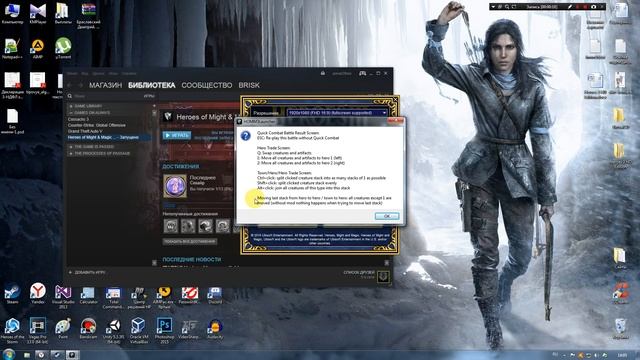
Task: Open Heroes of the Storm desktop shortcut
Action: [x=12, y=330]
